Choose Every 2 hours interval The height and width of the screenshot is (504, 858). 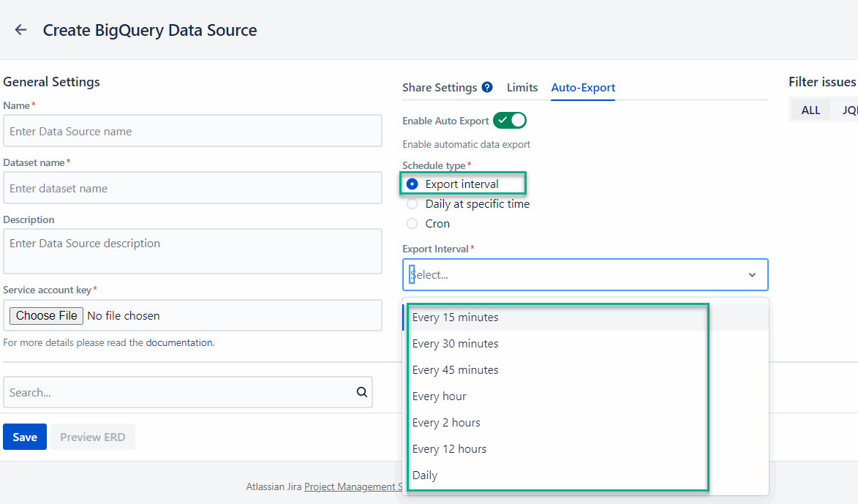point(446,423)
